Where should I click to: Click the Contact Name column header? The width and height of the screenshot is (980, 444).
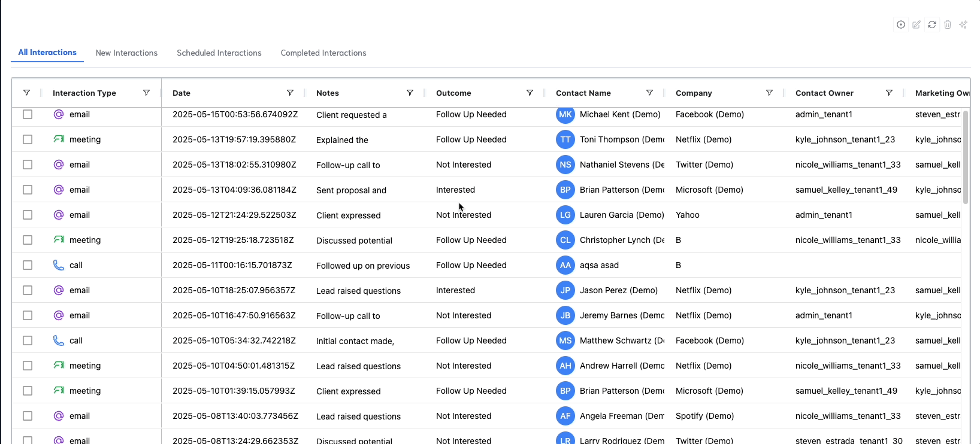[x=583, y=93]
